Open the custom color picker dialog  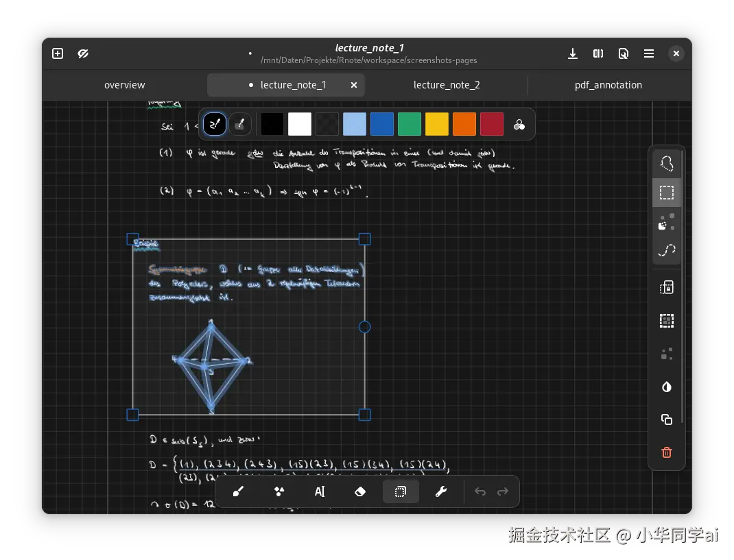coord(519,125)
